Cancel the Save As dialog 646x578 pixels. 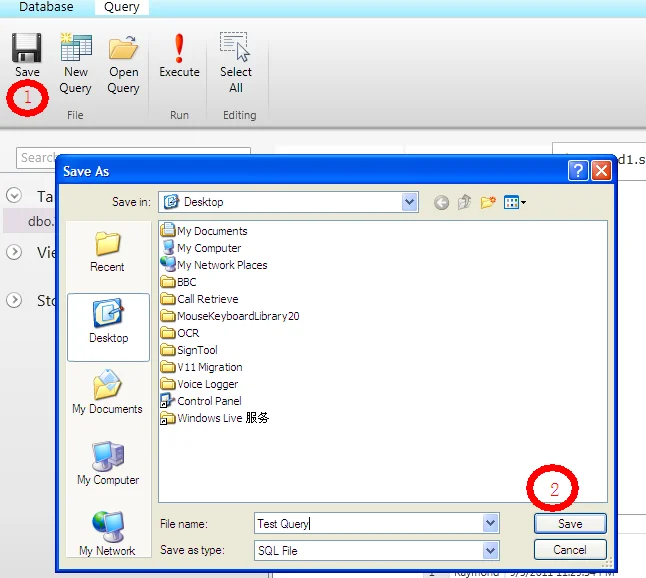(569, 550)
